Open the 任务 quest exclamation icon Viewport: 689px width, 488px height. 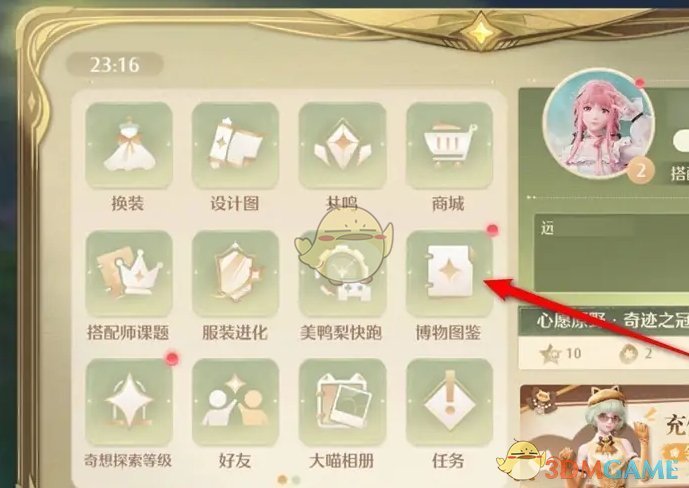pyautogui.click(x=449, y=402)
